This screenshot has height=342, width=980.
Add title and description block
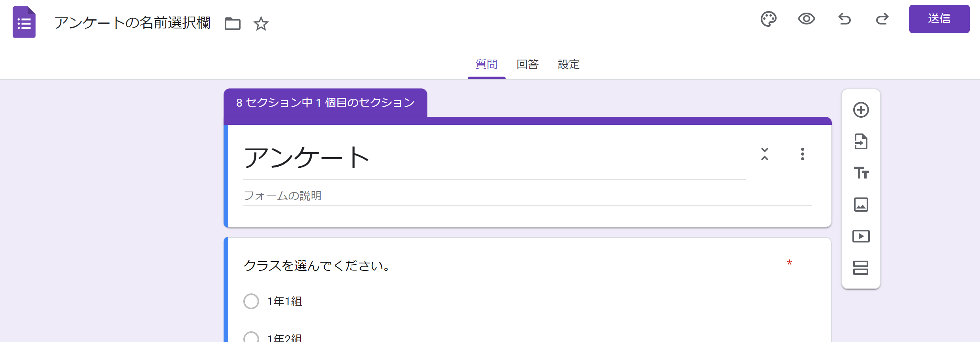[861, 173]
